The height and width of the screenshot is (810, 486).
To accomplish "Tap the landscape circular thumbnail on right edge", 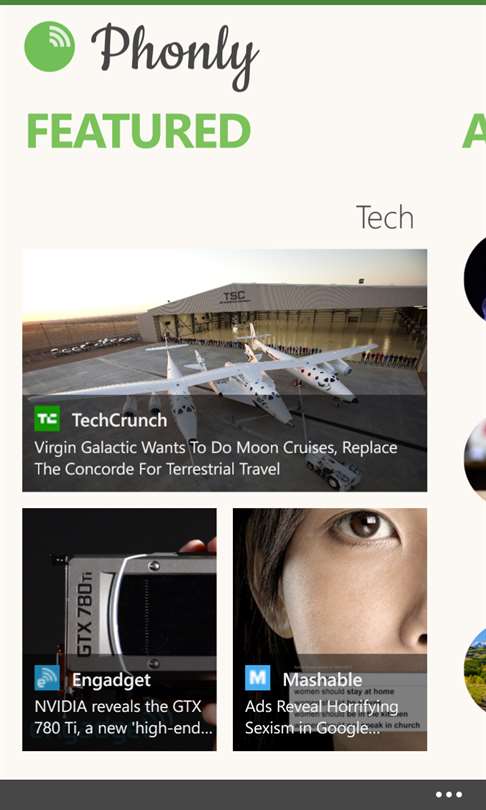I will click(x=475, y=669).
